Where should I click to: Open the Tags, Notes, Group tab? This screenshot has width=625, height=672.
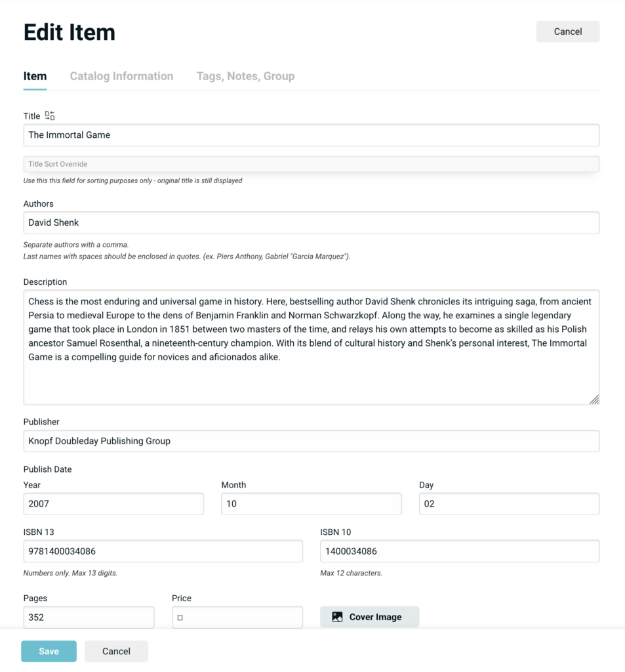click(245, 76)
